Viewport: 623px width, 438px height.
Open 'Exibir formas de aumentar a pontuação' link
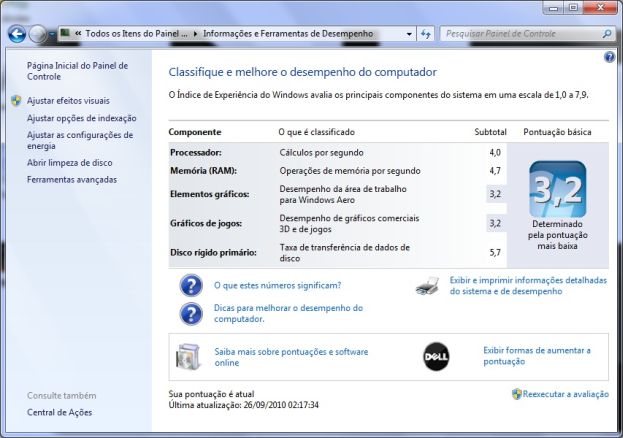[537, 356]
